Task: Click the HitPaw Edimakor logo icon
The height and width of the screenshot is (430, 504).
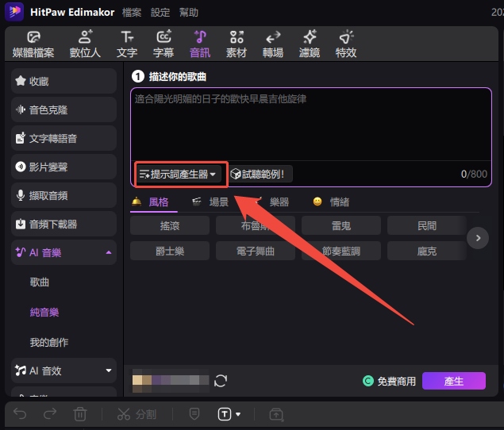Action: click(x=14, y=12)
